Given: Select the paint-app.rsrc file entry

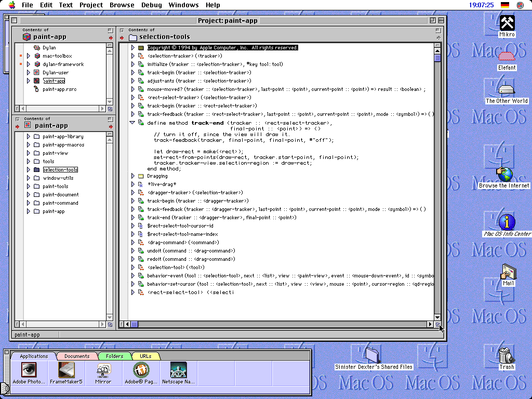Looking at the screenshot, I should (x=59, y=89).
